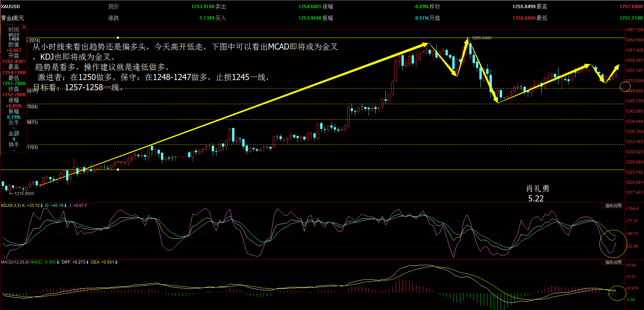This screenshot has height=310, width=644.
Task: Click the down arrow next to K +33.12
Action: coord(42,206)
